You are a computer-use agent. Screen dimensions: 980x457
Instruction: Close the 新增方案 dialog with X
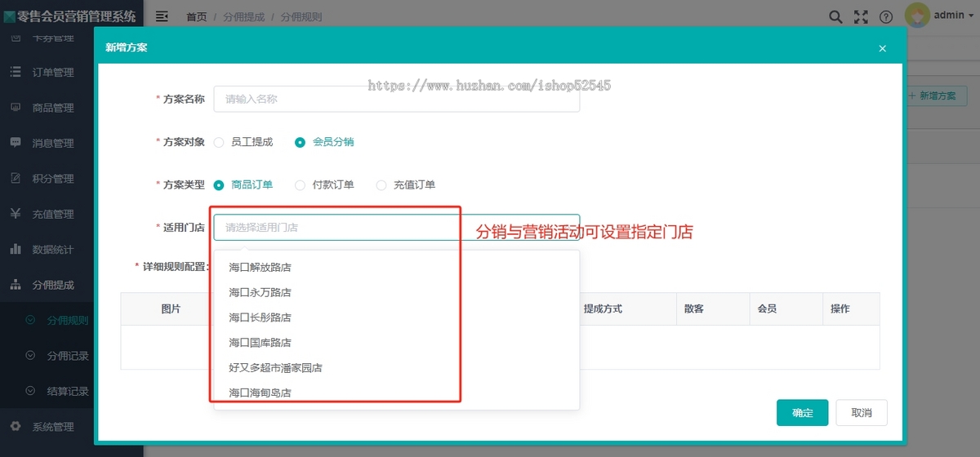tap(882, 48)
